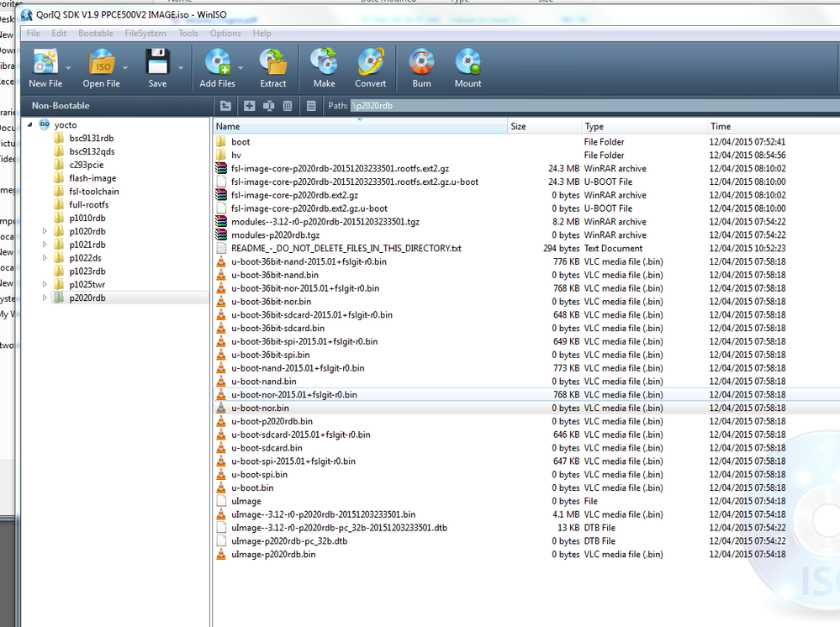Click the new folder plus icon
This screenshot has width=840, height=627.
click(x=249, y=106)
